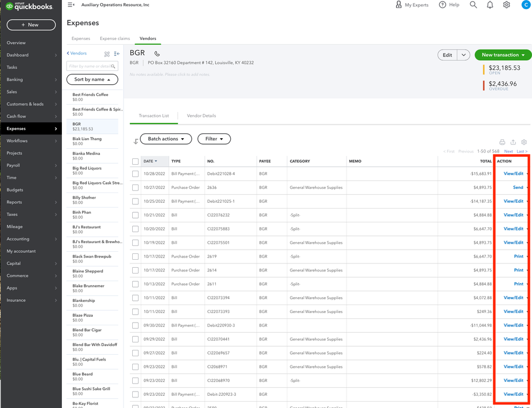532x408 pixels.
Task: Select the checkbox for purchase order 2636
Action: [x=135, y=188]
